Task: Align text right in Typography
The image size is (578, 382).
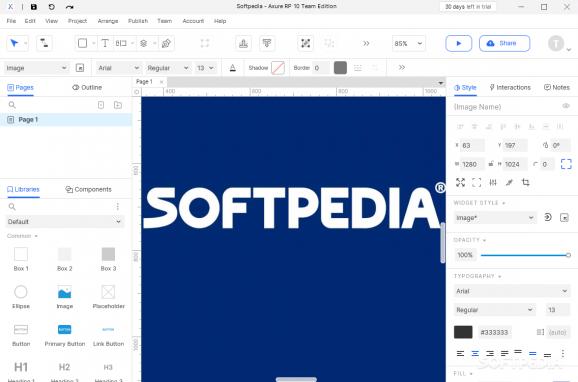Action: pyautogui.click(x=490, y=354)
